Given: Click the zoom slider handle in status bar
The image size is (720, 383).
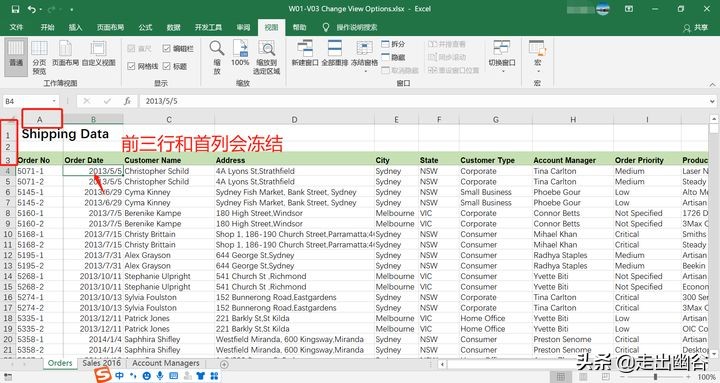Looking at the screenshot, I should [655, 377].
